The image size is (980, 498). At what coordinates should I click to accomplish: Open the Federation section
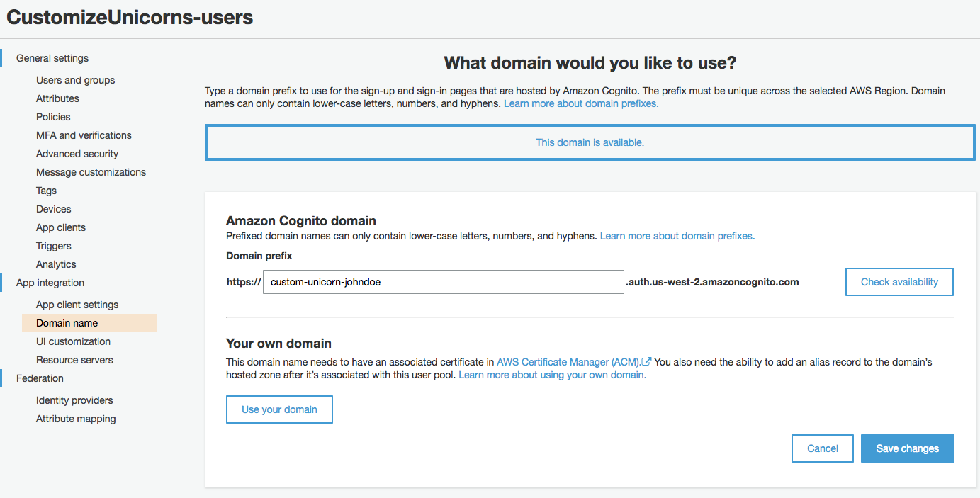pyautogui.click(x=40, y=378)
